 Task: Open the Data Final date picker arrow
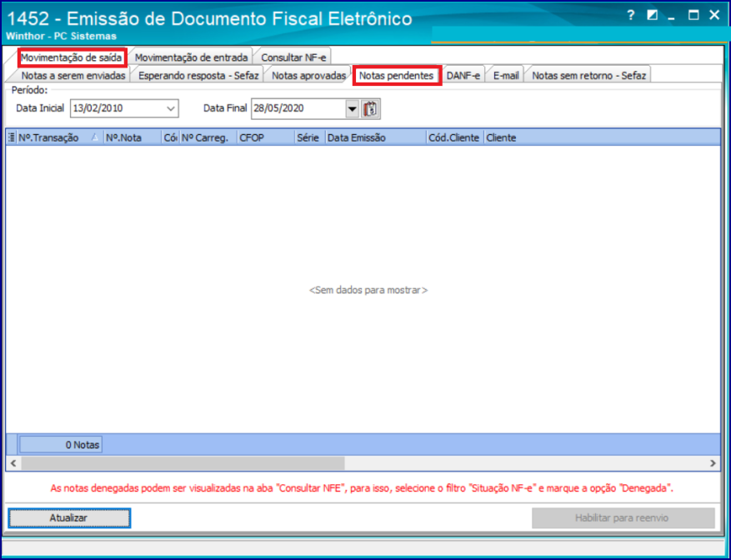(352, 109)
